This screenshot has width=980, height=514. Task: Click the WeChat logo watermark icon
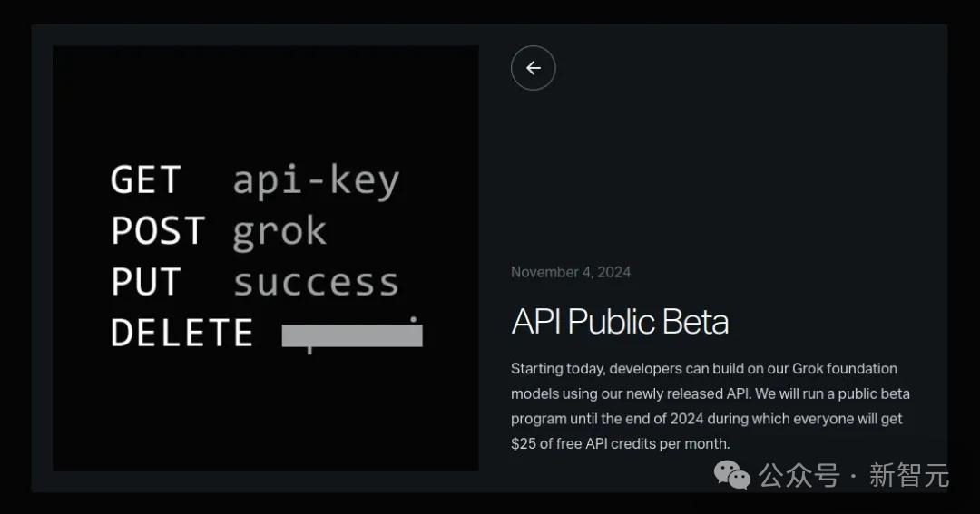click(x=733, y=474)
